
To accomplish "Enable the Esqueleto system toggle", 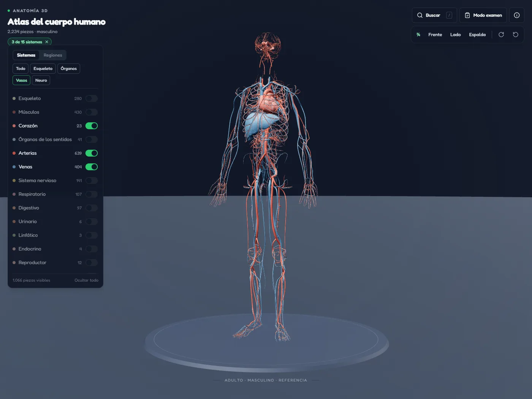I will pos(92,98).
